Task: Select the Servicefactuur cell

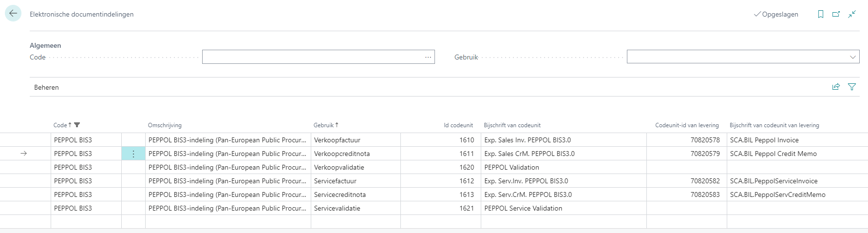Action: click(x=356, y=181)
